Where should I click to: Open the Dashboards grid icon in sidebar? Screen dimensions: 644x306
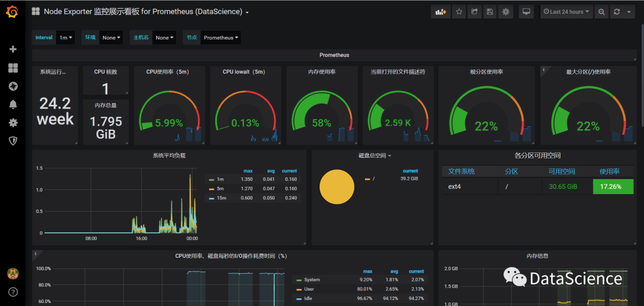(x=13, y=68)
